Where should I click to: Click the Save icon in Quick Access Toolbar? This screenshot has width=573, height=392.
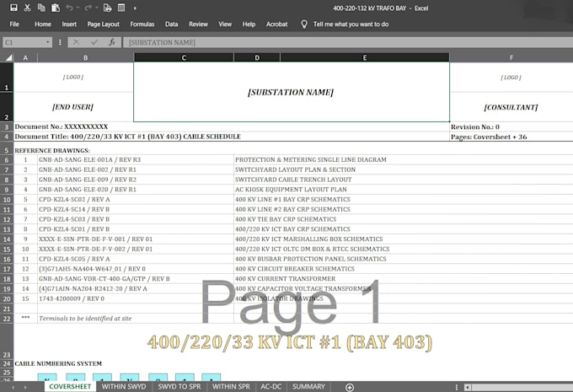point(13,8)
